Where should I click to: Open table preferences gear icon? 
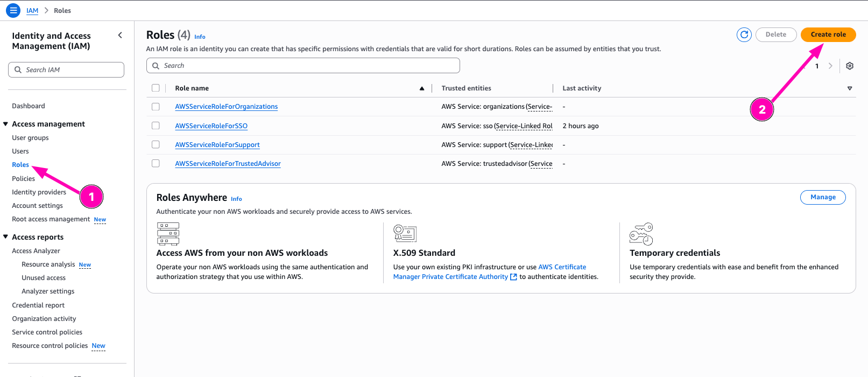coord(850,66)
